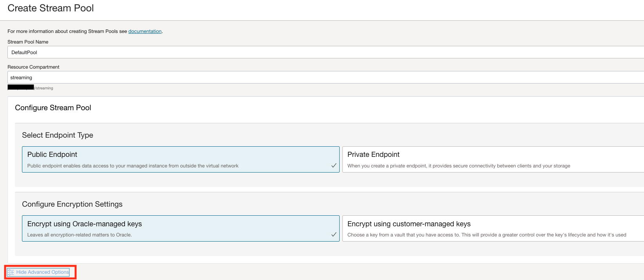Click the checkmark icon in Public Endpoint card
The image size is (644, 280).
coord(334,165)
